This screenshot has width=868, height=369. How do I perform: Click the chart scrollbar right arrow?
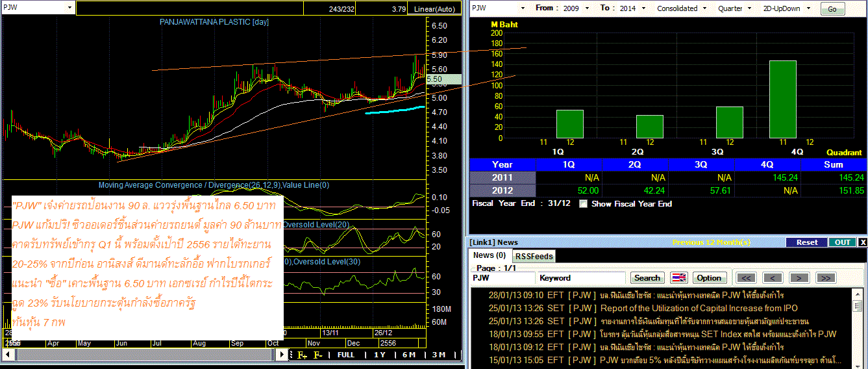click(282, 355)
